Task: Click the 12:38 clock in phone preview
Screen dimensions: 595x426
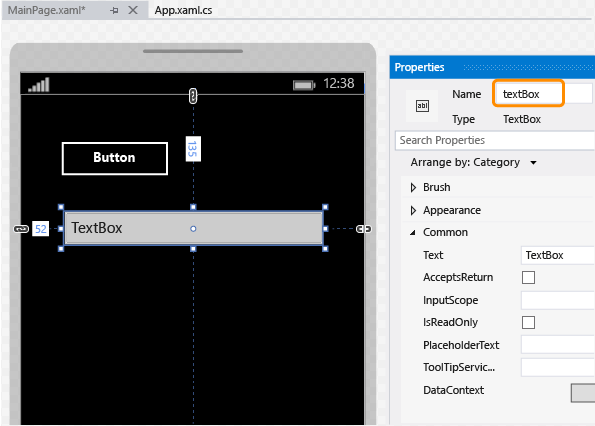Action: (x=338, y=83)
